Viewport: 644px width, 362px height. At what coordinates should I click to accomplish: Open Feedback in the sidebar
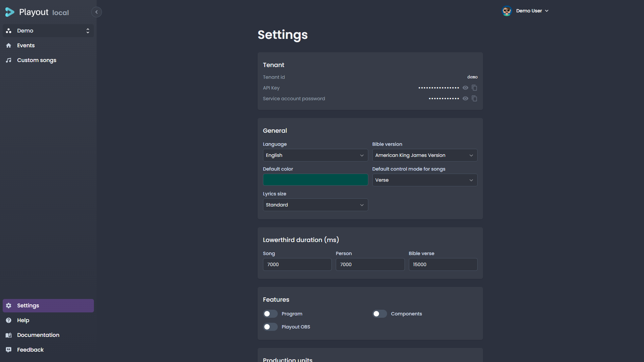tap(48, 350)
